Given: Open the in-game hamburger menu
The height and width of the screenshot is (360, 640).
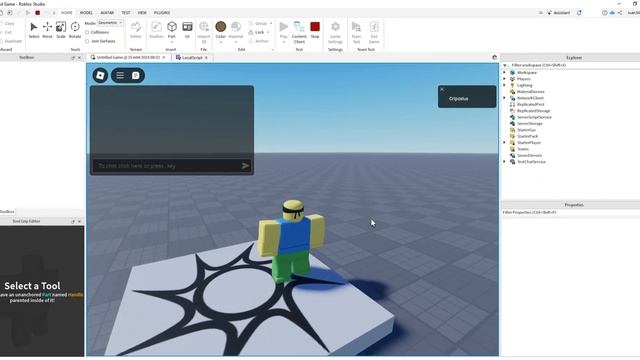Looking at the screenshot, I should 120,76.
